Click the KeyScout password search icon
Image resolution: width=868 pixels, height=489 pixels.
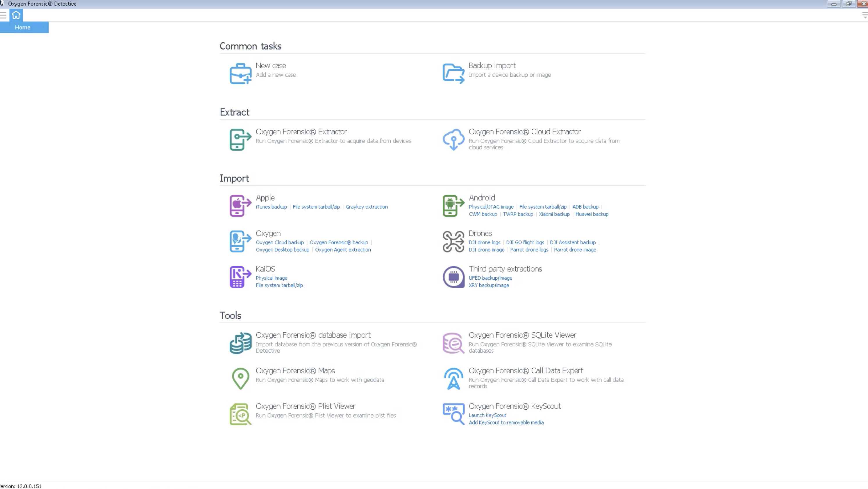pyautogui.click(x=453, y=414)
